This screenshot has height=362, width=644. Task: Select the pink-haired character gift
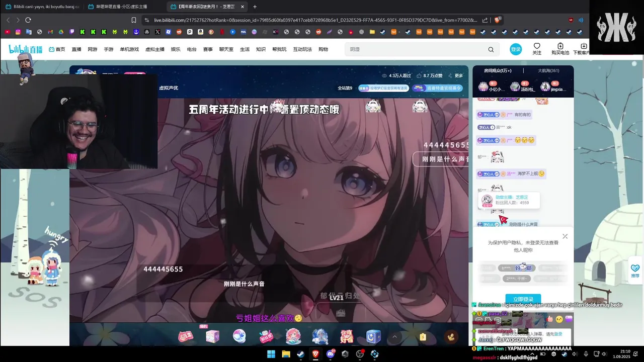point(293,336)
